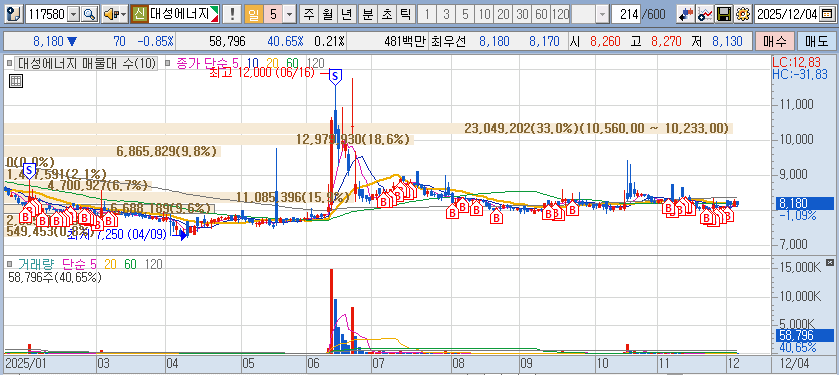Screen dimensions: 839x375
Task: Click the 거래량 volume indicator label
Action: tap(36, 264)
